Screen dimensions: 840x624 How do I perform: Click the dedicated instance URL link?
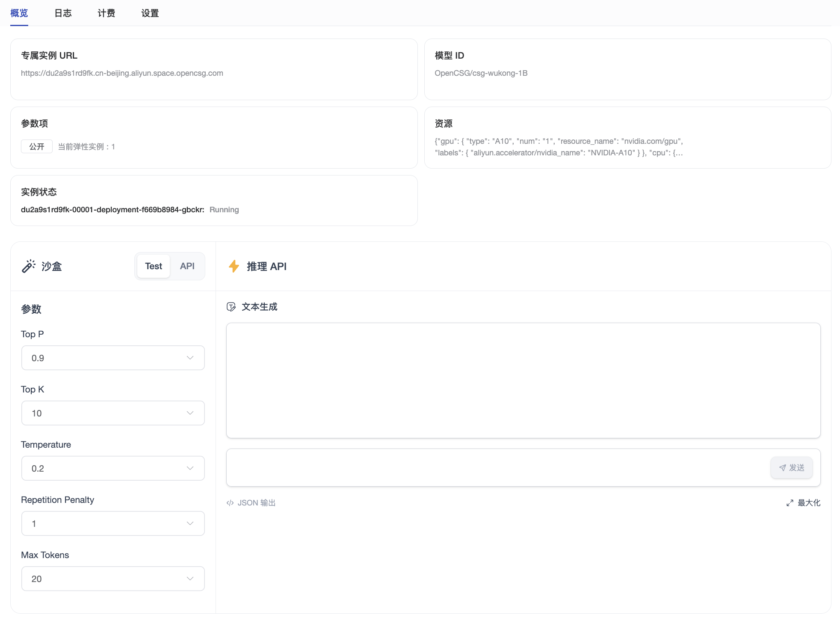[122, 73]
